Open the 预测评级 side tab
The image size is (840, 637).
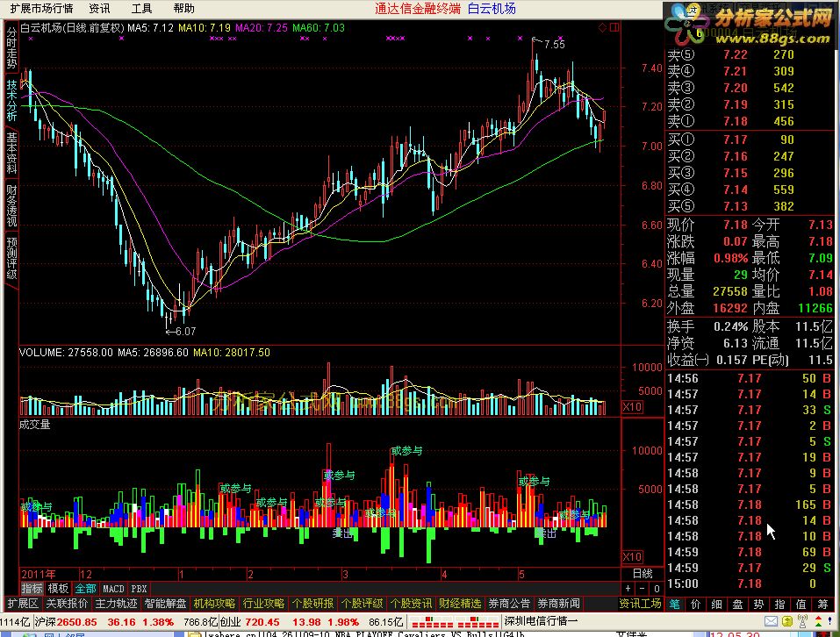[11, 259]
